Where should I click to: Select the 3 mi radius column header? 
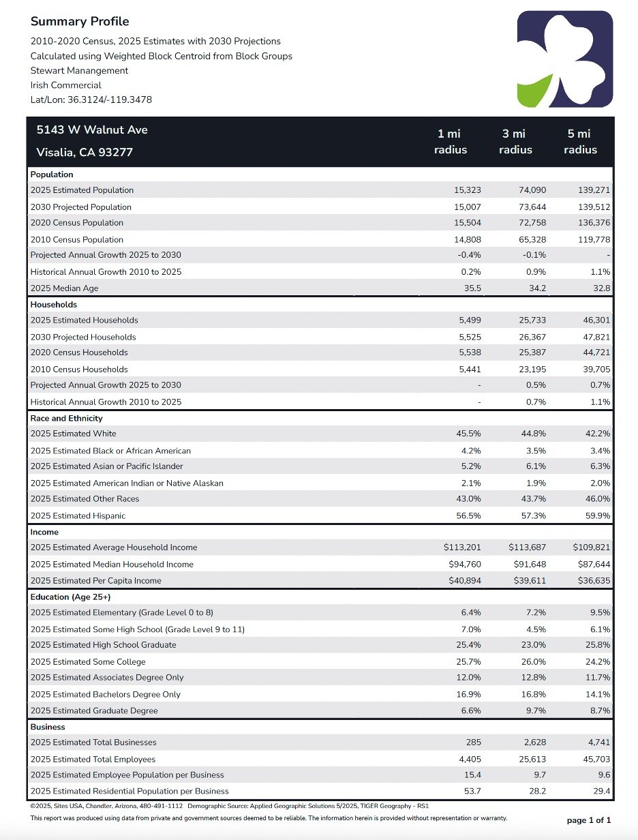point(515,142)
